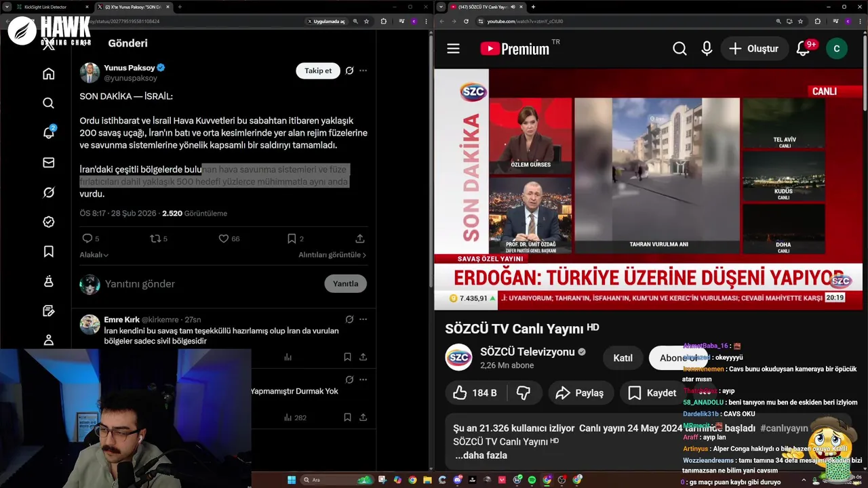Open YouTube notifications bell 9+
Viewport: 868px width, 488px height.
804,49
